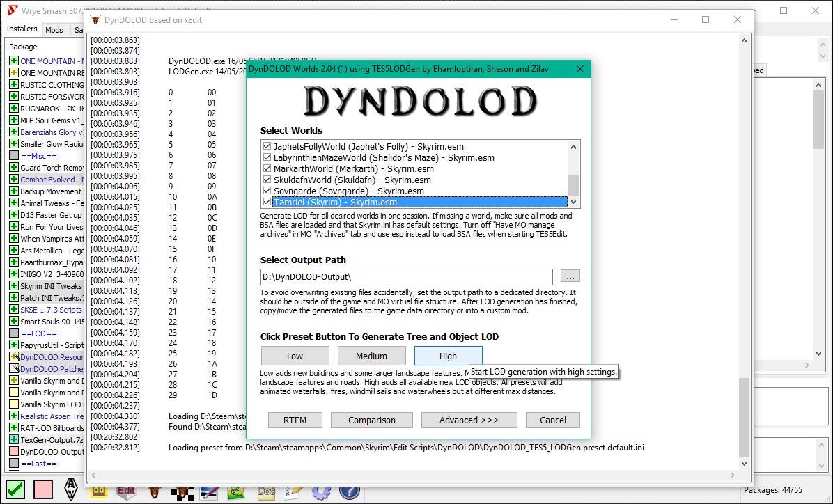This screenshot has height=504, width=833.
Task: Click the right arrow of the log's horizontal scrollbar
Action: (733, 475)
